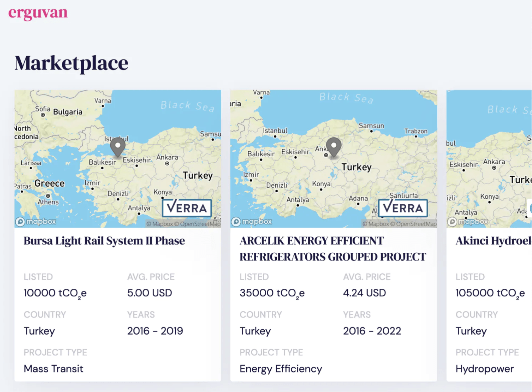Click Mass Transit project type text
Image resolution: width=532 pixels, height=392 pixels.
tap(53, 369)
